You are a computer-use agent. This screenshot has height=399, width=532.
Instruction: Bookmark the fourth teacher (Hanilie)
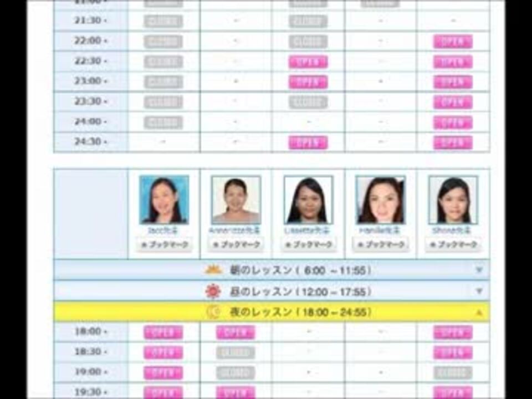click(381, 244)
